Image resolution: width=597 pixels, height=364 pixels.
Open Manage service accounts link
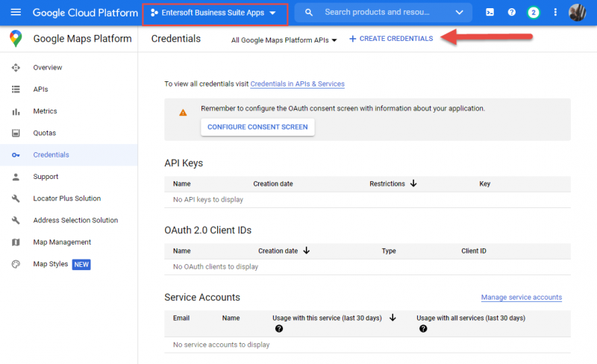click(522, 298)
